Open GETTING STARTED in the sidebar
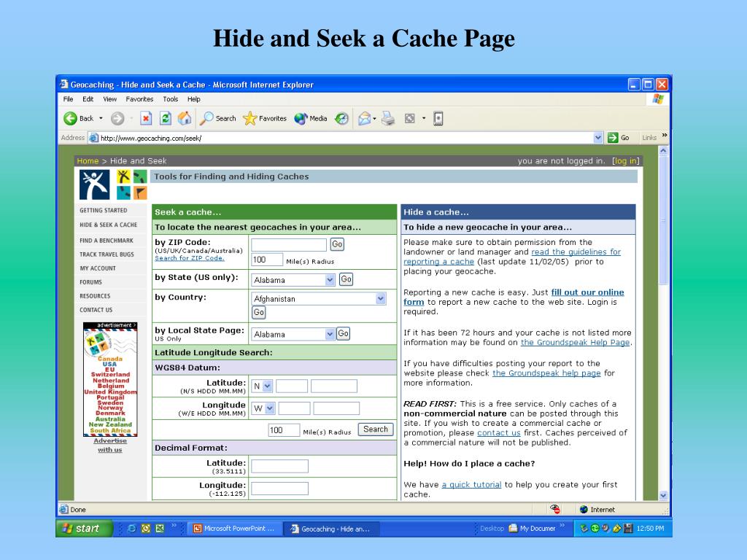Viewport: 747px width, 560px height. 104,210
